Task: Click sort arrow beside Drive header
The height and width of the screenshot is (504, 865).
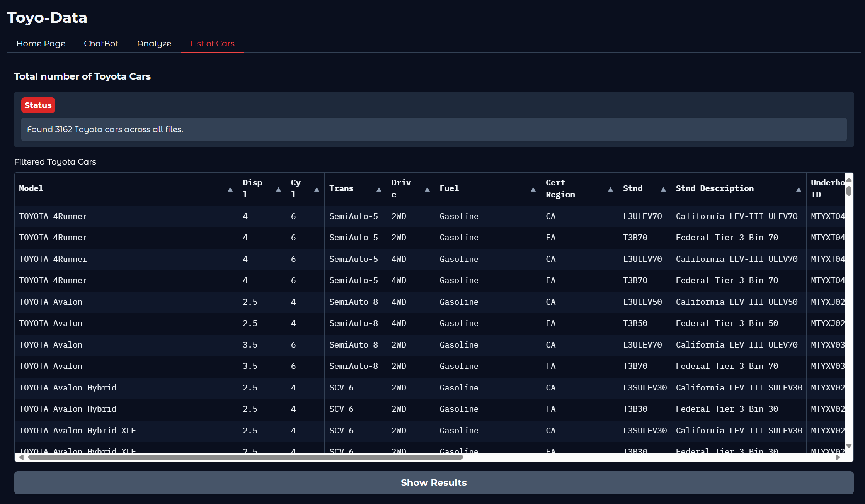Action: tap(427, 189)
